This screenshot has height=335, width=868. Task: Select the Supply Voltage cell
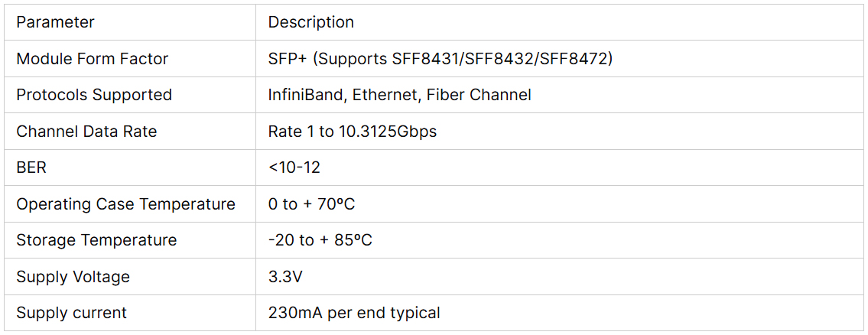click(x=73, y=277)
